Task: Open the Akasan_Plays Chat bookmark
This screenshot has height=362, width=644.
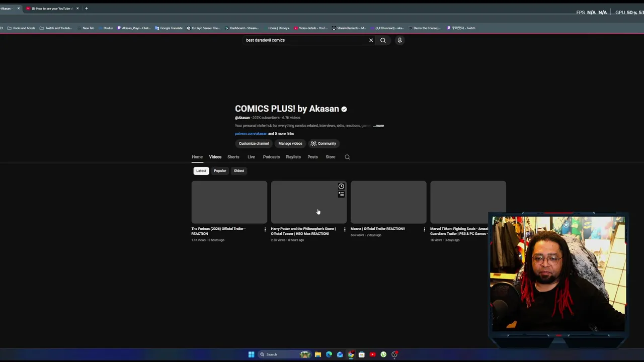Action: (134, 28)
